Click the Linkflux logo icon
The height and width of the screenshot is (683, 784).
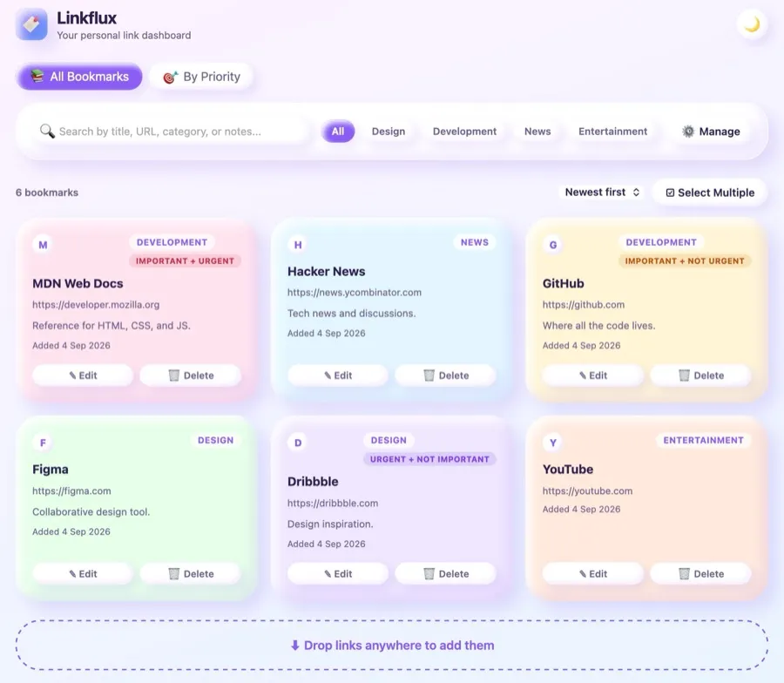[x=31, y=24]
